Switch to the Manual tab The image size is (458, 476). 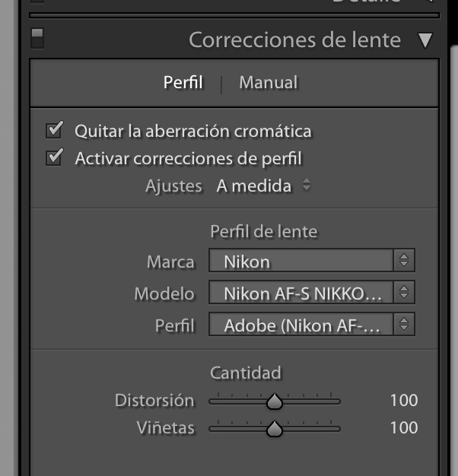click(x=268, y=82)
